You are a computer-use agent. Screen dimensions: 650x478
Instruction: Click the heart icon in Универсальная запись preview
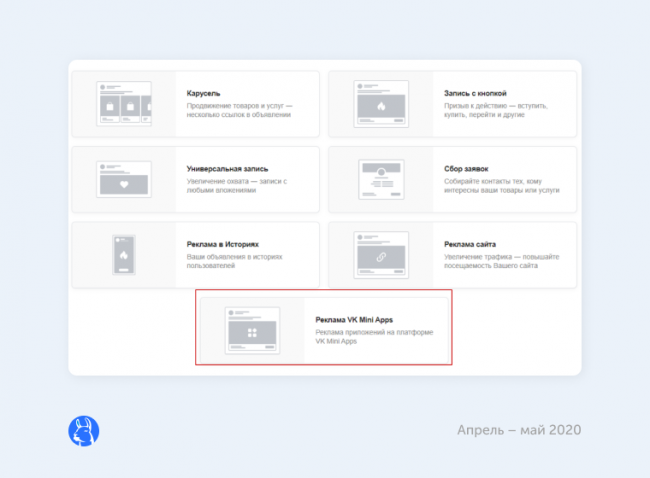tap(124, 184)
